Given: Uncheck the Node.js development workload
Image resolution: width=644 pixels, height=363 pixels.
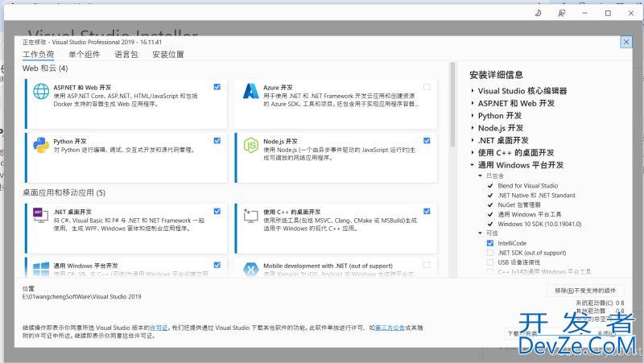Looking at the screenshot, I should (427, 140).
